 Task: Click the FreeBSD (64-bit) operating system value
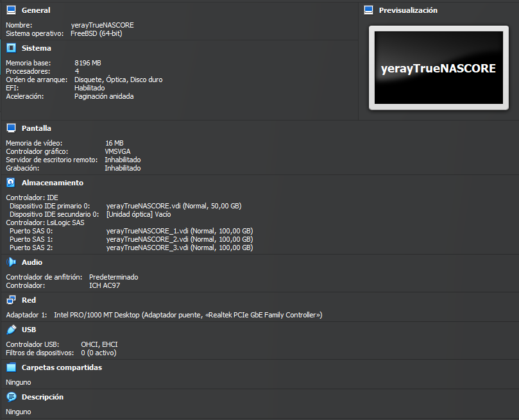click(96, 33)
